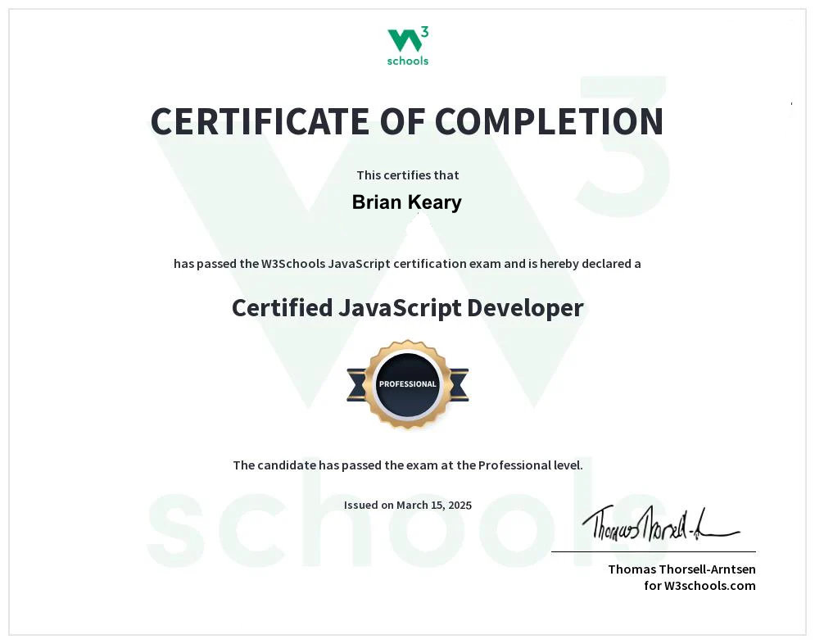This screenshot has height=644, width=815.
Task: Select the 'Certified JavaScript Developer' title
Action: point(407,308)
